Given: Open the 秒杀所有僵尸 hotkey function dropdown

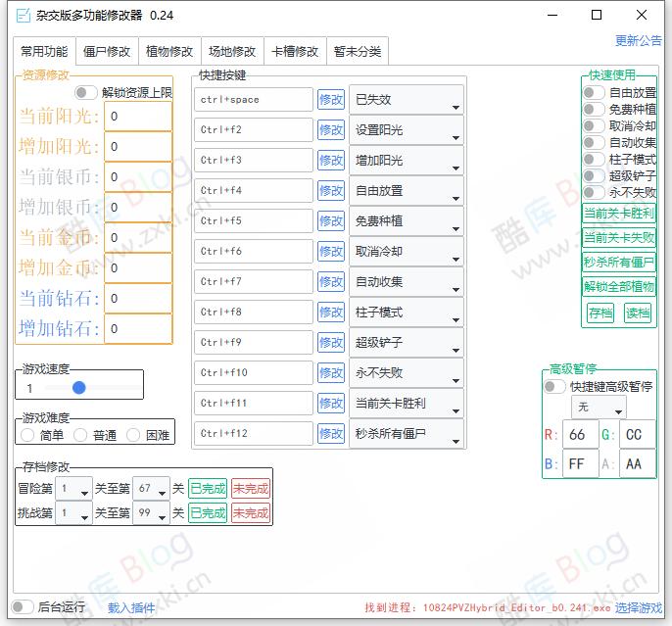Looking at the screenshot, I should coord(407,434).
